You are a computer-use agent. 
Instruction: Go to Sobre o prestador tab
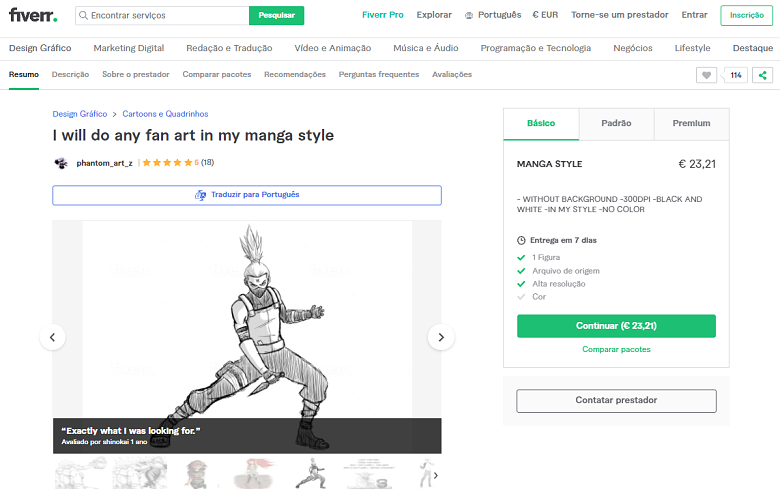click(136, 75)
